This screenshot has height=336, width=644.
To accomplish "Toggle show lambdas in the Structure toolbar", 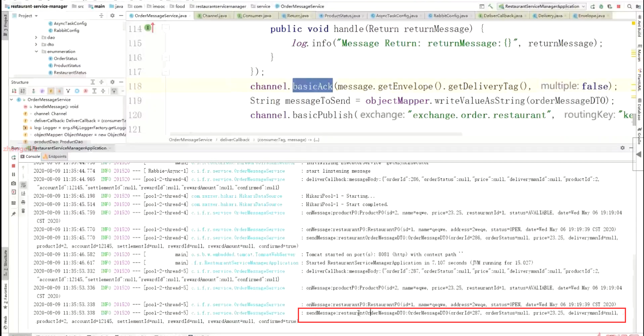I will click(x=86, y=91).
